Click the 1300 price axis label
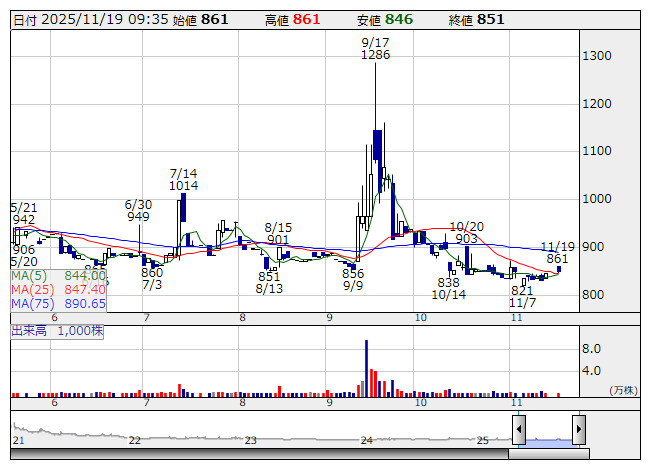This screenshot has height=470, width=653. tap(598, 56)
